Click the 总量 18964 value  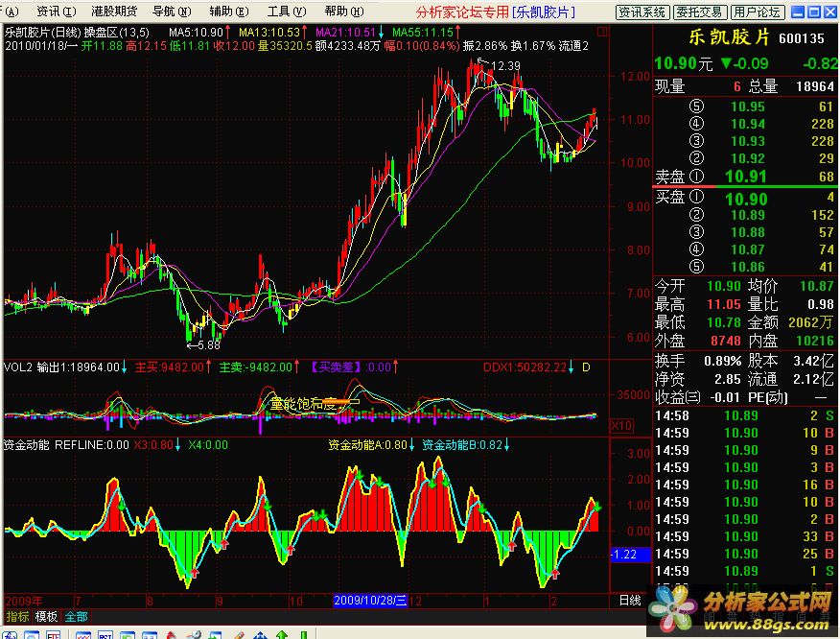815,86
